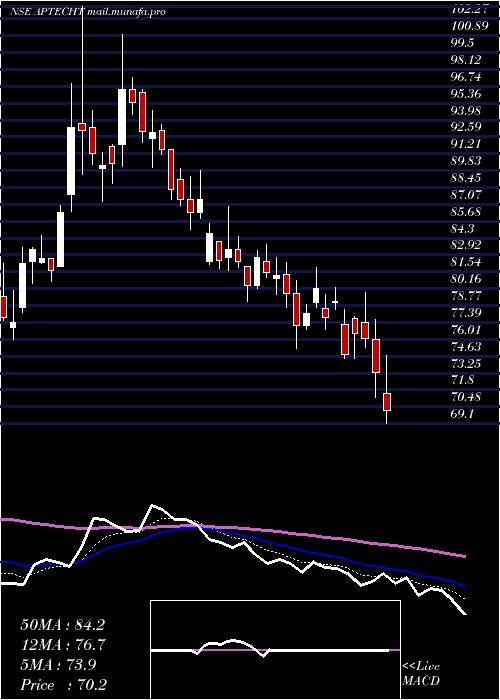Viewport: 500px width, 700px height.
Task: Select the 98.12 price axis label
Action: [466, 60]
